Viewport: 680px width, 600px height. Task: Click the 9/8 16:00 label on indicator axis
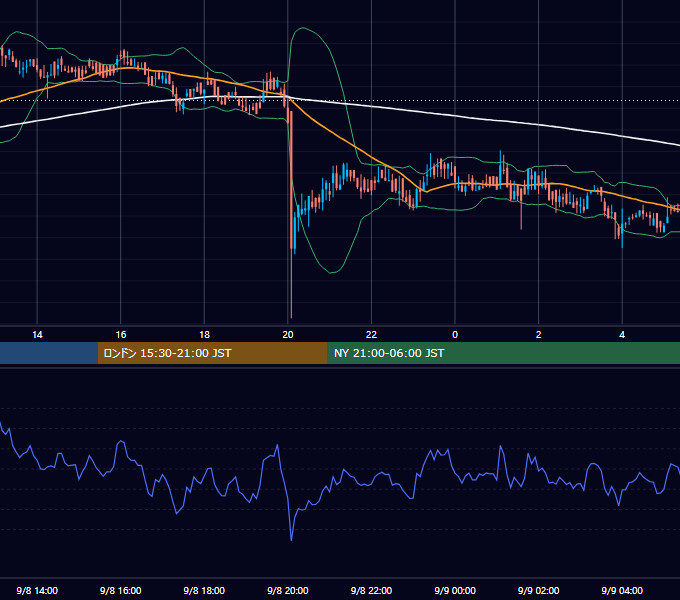pos(121,590)
